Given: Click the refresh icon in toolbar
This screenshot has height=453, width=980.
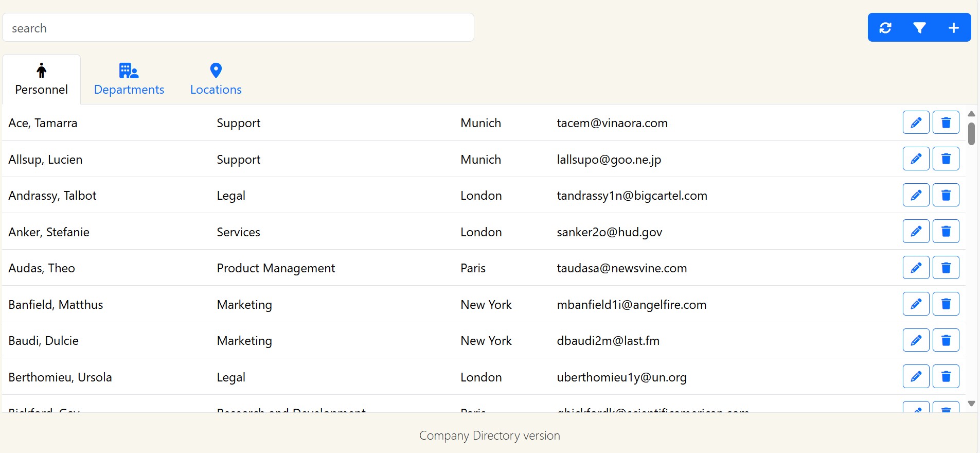Looking at the screenshot, I should pos(885,28).
